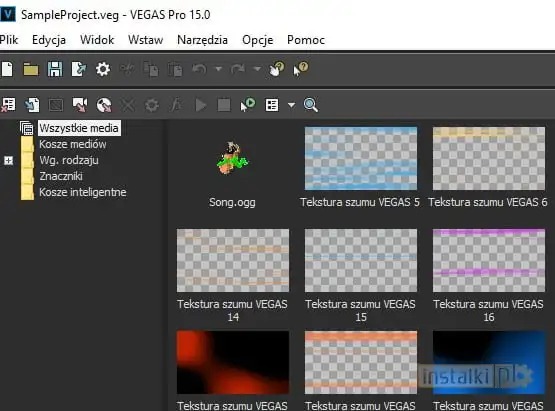
Task: Click the Paste clipboard icon
Action: (175, 69)
